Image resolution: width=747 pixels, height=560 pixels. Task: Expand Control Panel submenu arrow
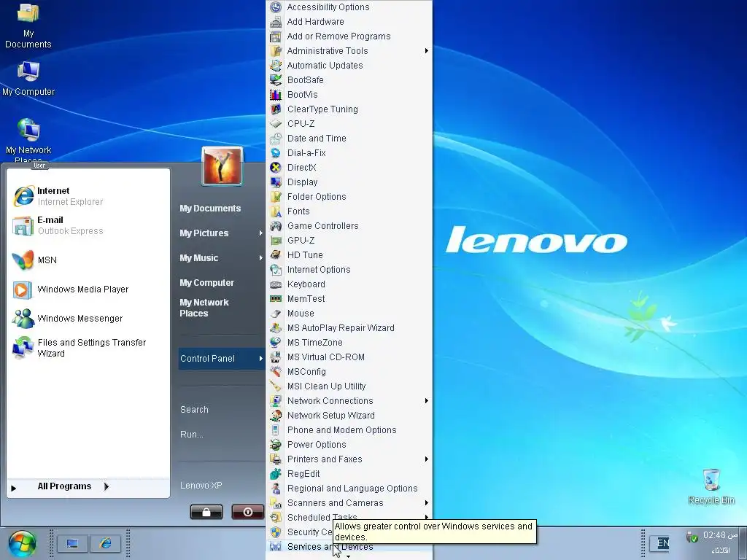[260, 359]
